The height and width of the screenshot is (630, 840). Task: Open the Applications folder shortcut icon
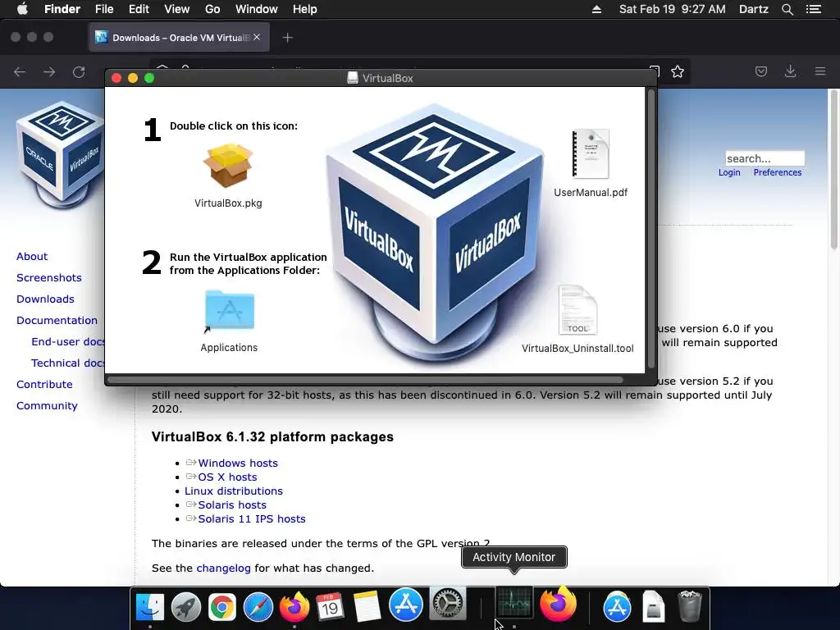(x=230, y=310)
